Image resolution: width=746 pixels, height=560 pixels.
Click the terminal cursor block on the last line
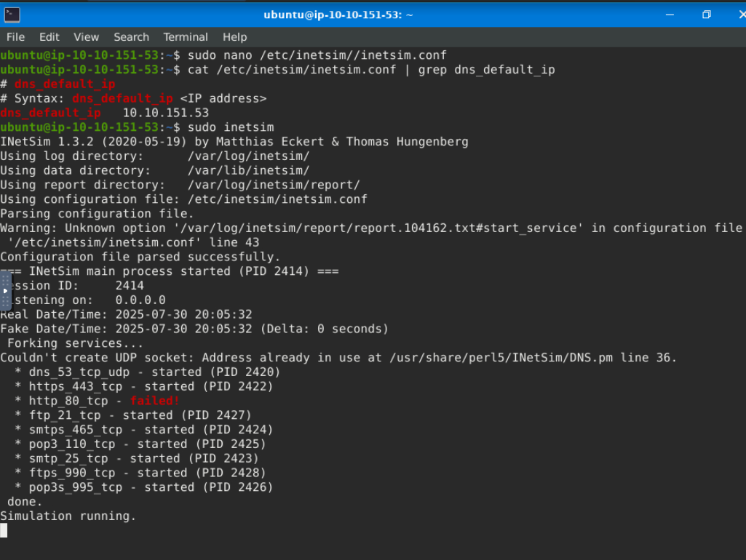[4, 530]
